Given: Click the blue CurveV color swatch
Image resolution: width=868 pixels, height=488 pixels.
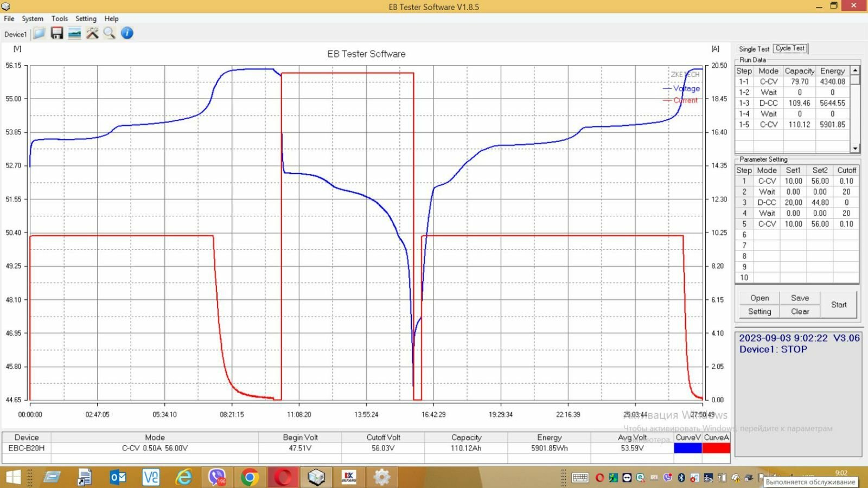Looking at the screenshot, I should (x=688, y=448).
